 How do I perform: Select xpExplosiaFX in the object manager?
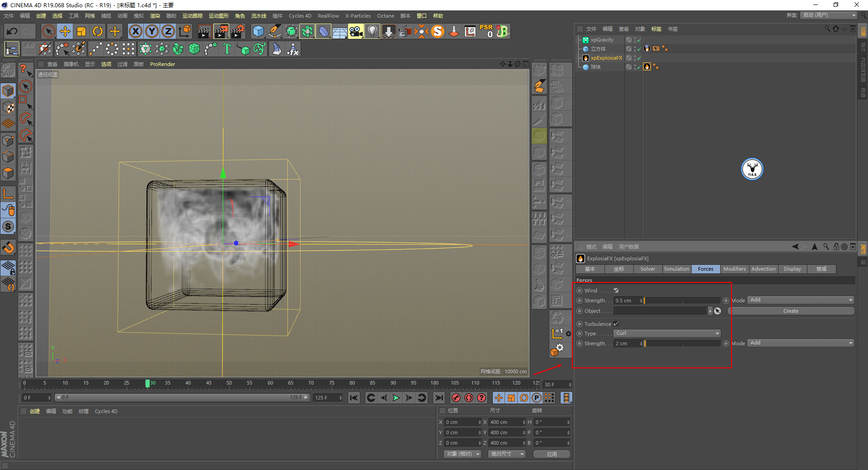tap(606, 58)
